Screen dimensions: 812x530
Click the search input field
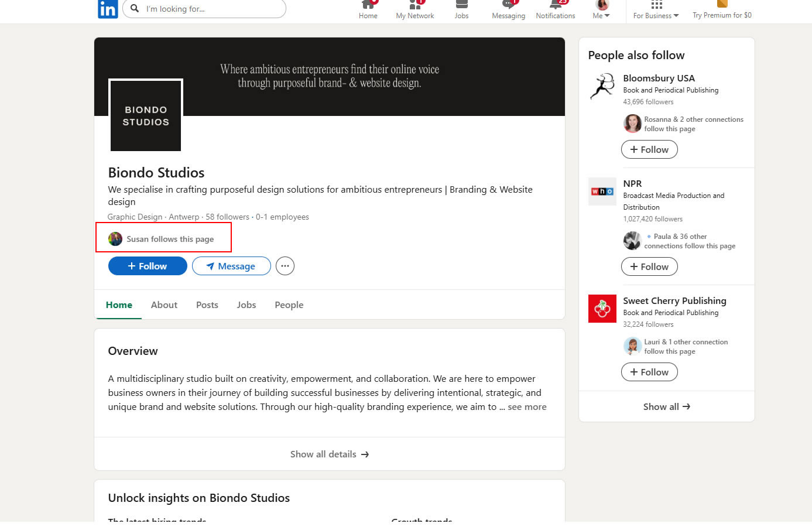[211, 9]
